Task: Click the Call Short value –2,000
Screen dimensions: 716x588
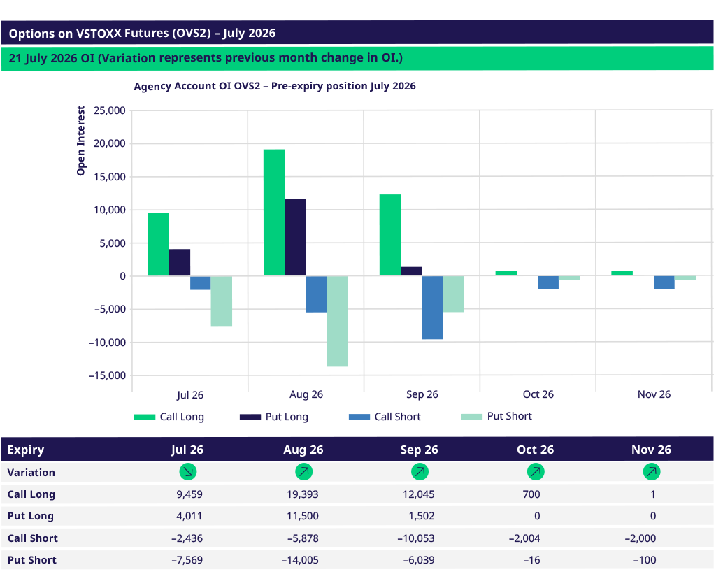Action: click(x=640, y=538)
